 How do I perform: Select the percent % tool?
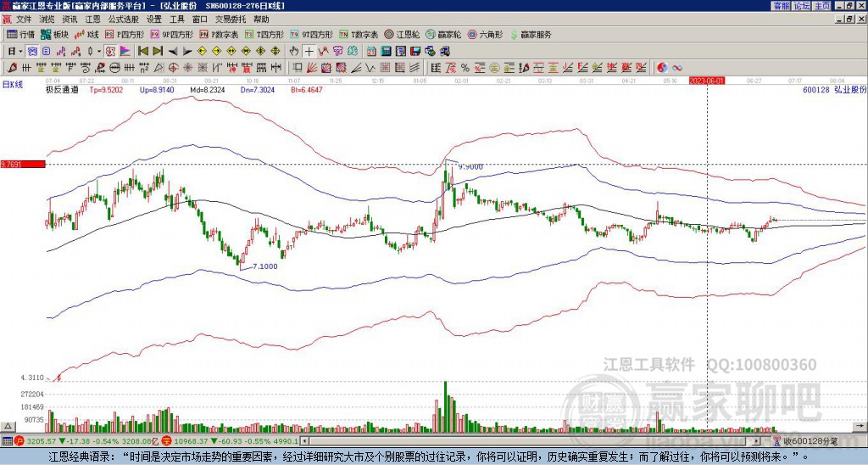(465, 68)
